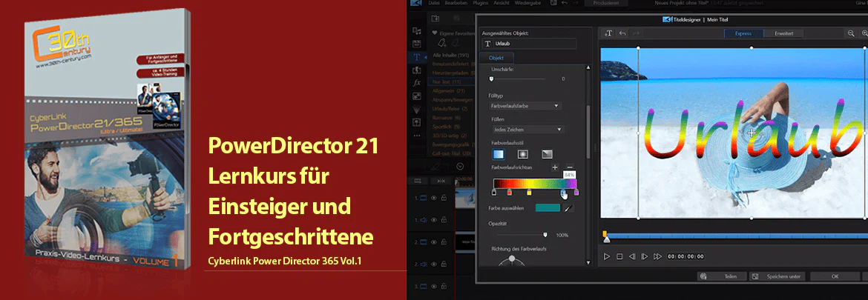Toggle visibility eye of track 1

coord(435,198)
